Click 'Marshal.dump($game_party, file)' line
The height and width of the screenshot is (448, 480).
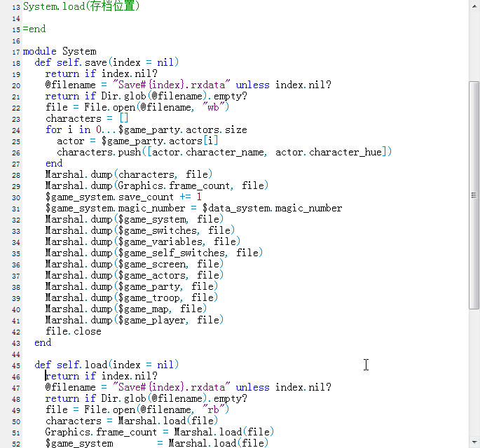132,286
